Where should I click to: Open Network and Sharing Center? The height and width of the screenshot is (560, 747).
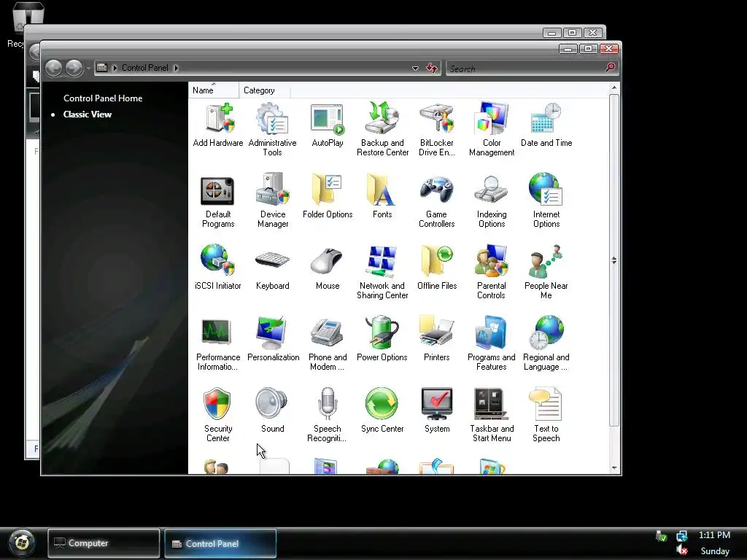click(x=382, y=273)
